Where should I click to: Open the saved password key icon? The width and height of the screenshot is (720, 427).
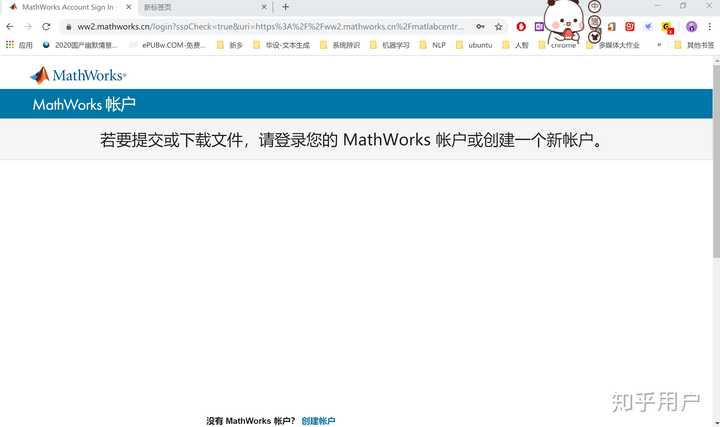point(480,27)
